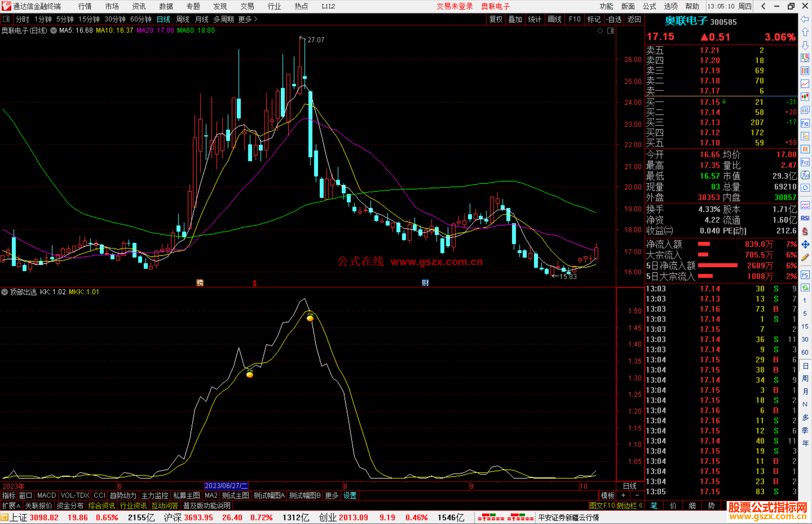Click the F10 info sidebar icon

coord(805,123)
